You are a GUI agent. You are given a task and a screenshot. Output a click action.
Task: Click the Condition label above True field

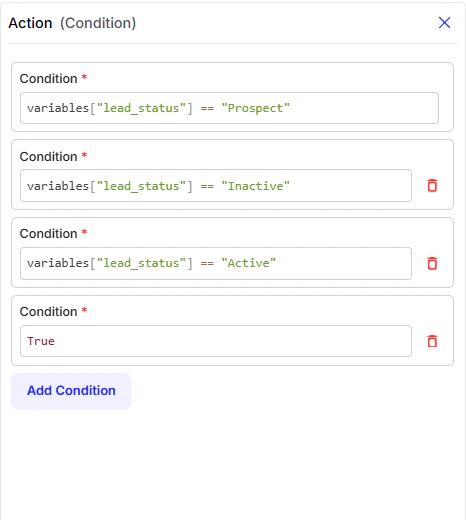(x=48, y=312)
